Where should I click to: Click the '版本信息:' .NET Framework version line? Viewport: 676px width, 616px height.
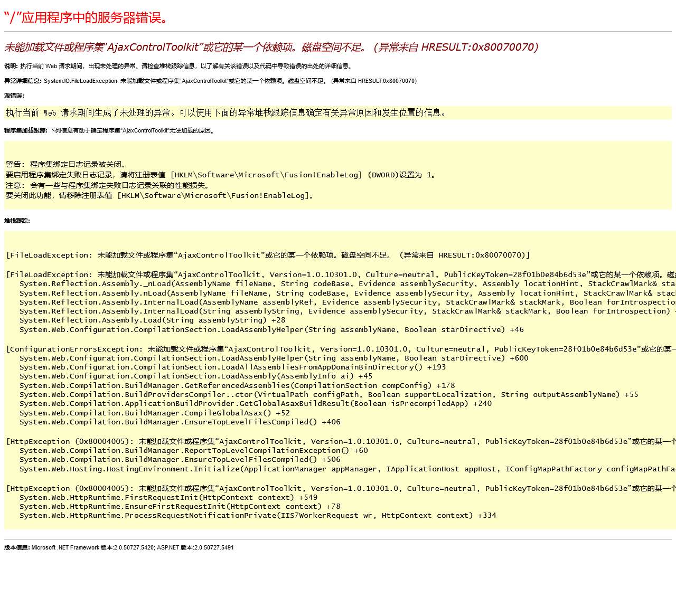119,547
